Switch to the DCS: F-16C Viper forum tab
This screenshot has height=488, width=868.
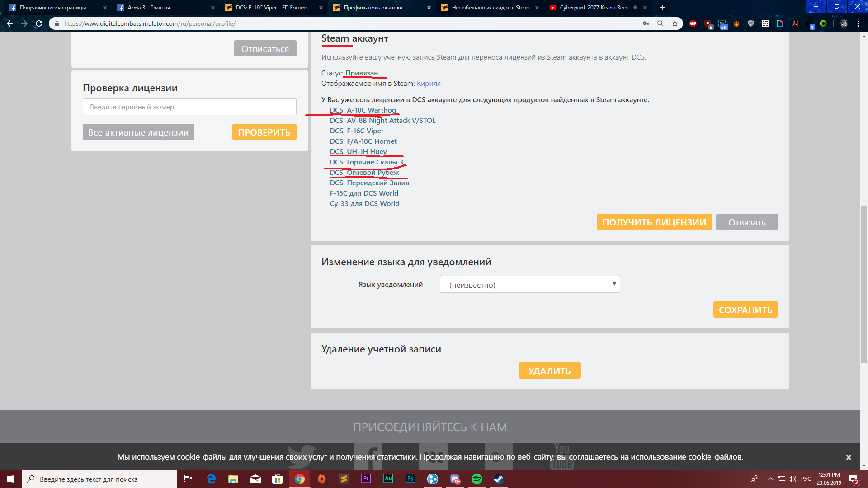pyautogui.click(x=274, y=8)
